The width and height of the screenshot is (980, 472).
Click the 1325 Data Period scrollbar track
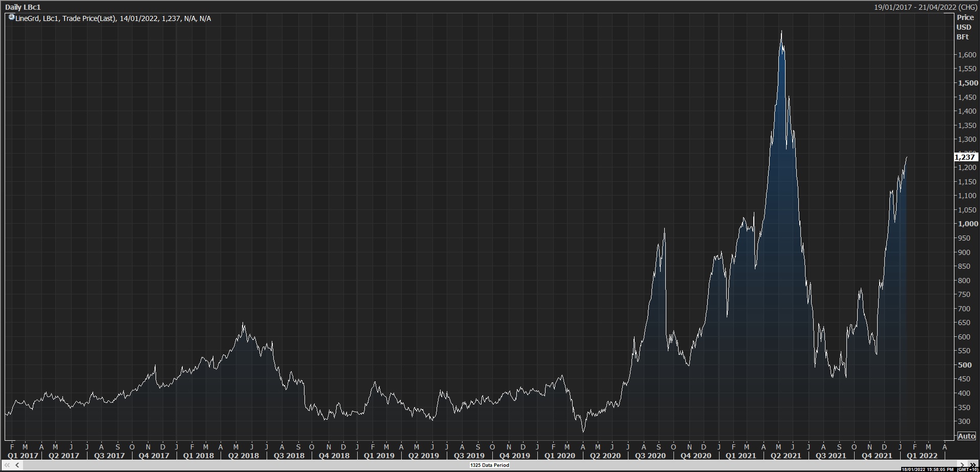(x=490, y=465)
